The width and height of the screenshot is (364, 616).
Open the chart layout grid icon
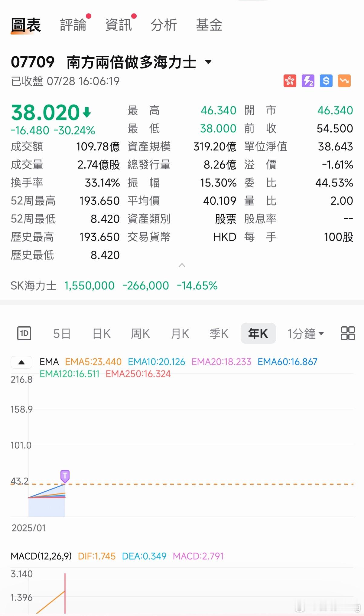coord(348,333)
